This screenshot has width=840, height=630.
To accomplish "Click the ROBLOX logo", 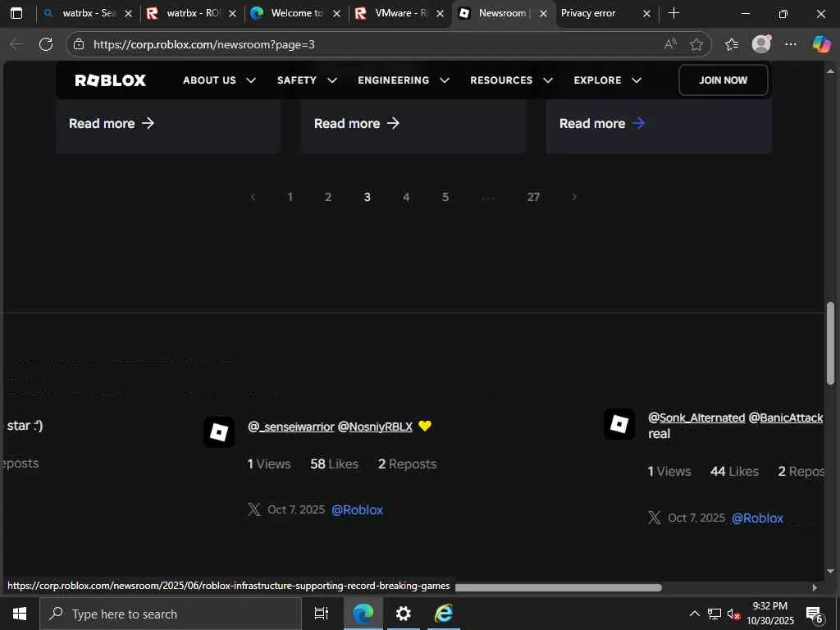I will tap(111, 80).
